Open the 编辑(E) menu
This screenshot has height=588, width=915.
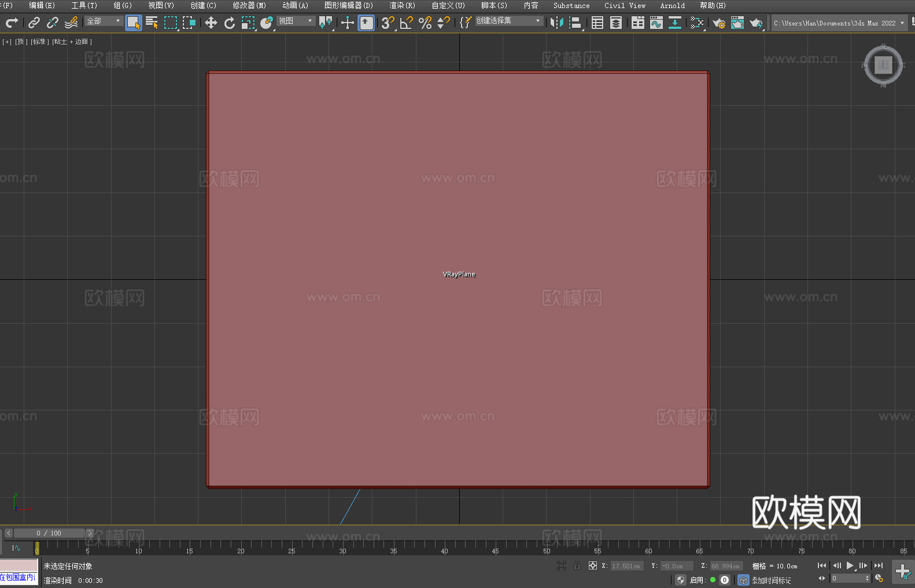(42, 5)
